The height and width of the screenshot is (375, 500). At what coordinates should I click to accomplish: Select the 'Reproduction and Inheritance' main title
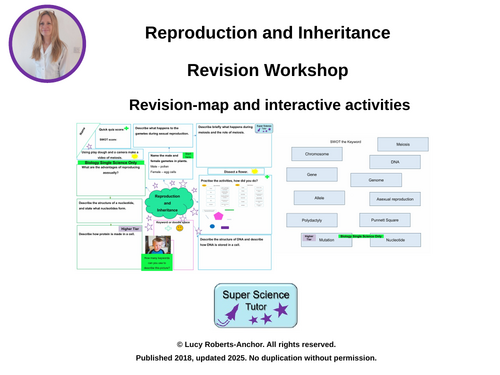point(267,33)
